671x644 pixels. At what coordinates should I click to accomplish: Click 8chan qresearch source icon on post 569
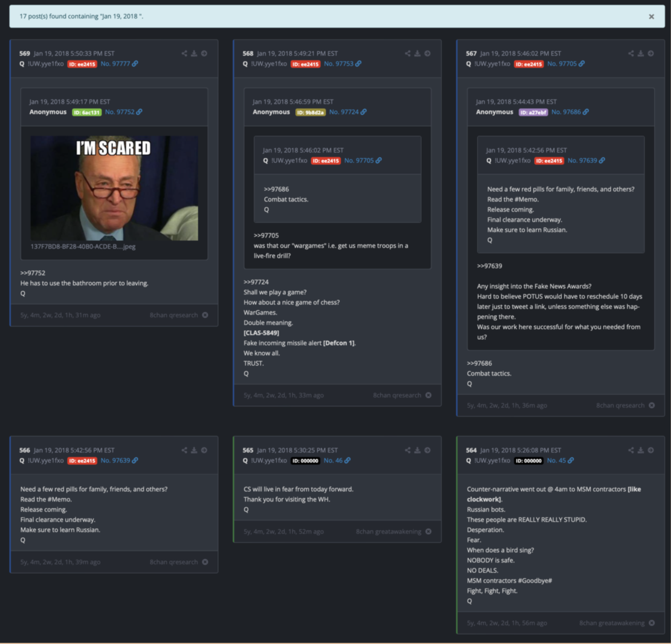205,315
